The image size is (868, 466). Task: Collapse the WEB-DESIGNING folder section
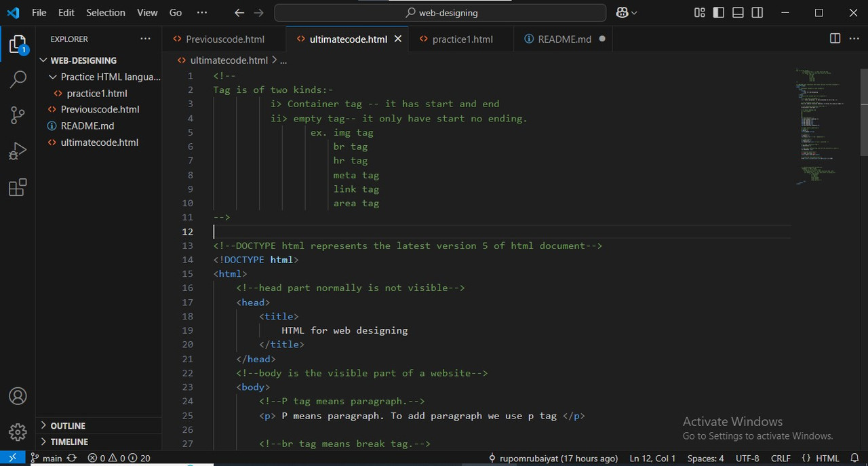(99, 60)
